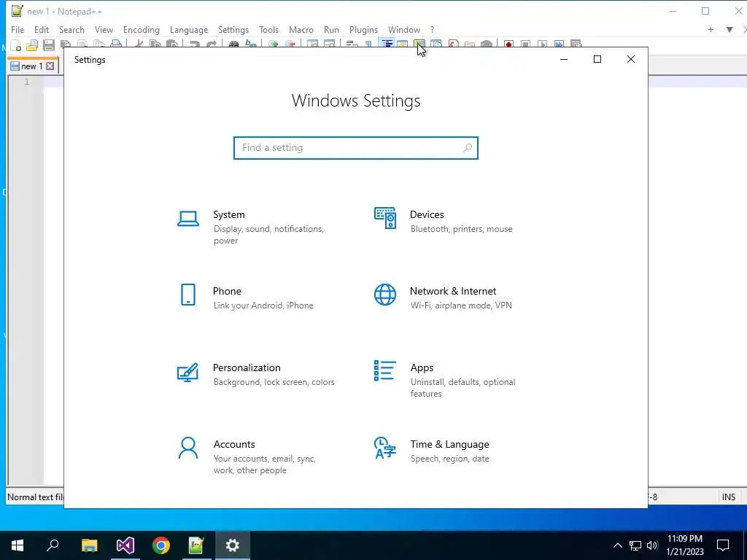The width and height of the screenshot is (747, 560).
Task: Maximize the Settings window
Action: click(597, 59)
